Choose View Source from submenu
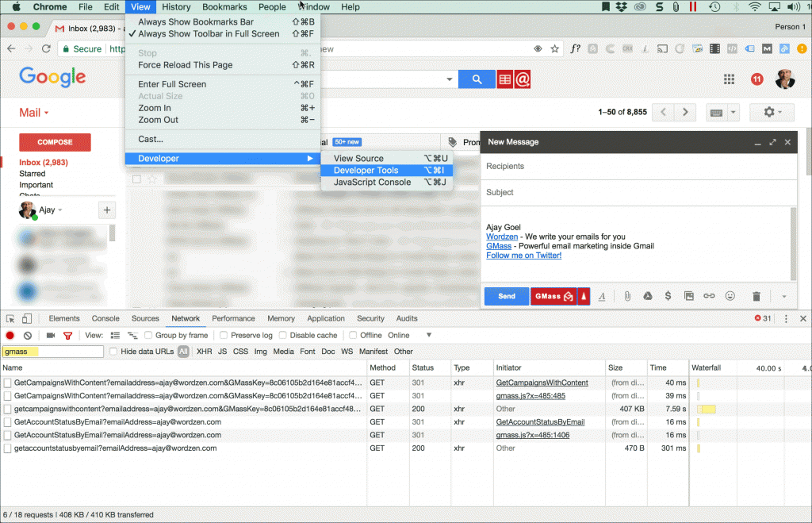Viewport: 812px width, 523px height. click(x=387, y=158)
